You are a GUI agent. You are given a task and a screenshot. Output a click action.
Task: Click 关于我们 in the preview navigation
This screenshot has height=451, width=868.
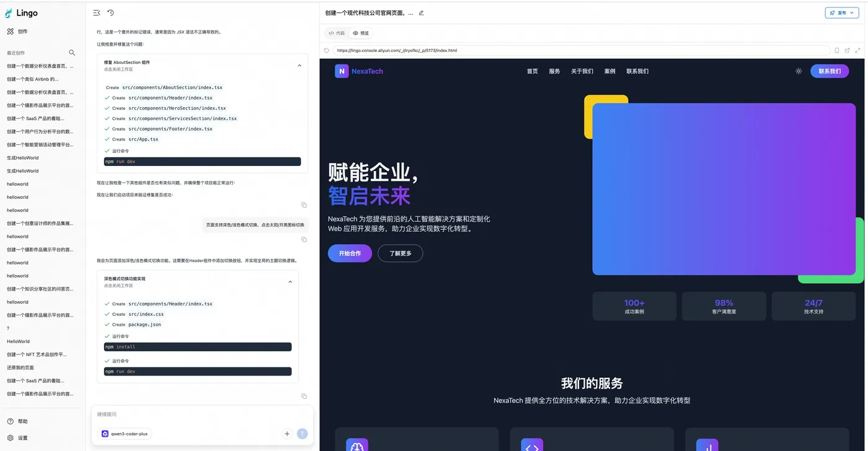tap(582, 71)
